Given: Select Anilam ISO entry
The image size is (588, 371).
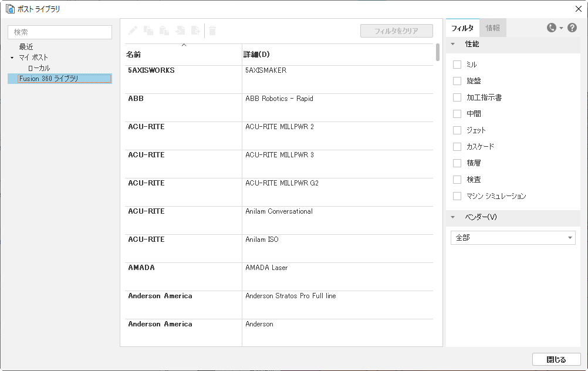Looking at the screenshot, I should point(262,240).
